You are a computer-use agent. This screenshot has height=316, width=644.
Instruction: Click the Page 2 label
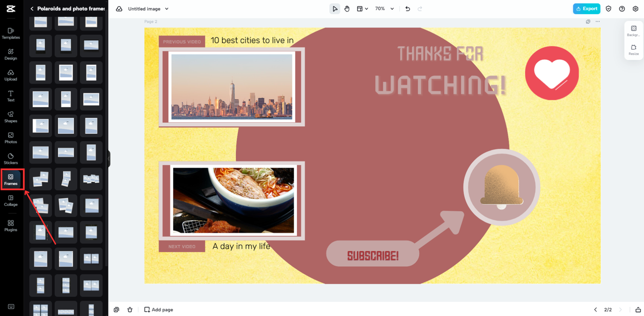(x=150, y=22)
